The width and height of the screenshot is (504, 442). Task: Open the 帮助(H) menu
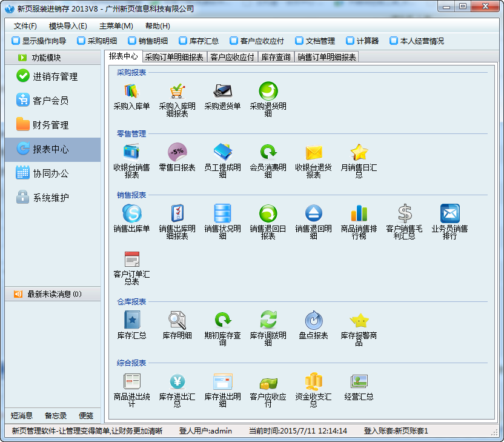(157, 26)
